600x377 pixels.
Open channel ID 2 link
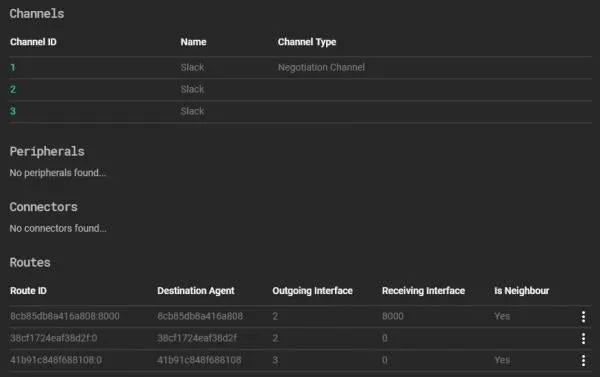(13, 90)
